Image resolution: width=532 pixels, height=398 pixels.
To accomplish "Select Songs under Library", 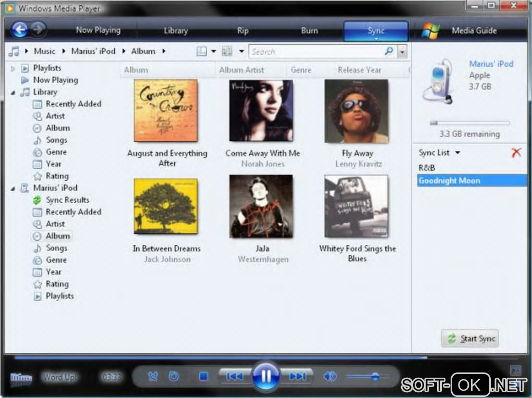I will [56, 140].
